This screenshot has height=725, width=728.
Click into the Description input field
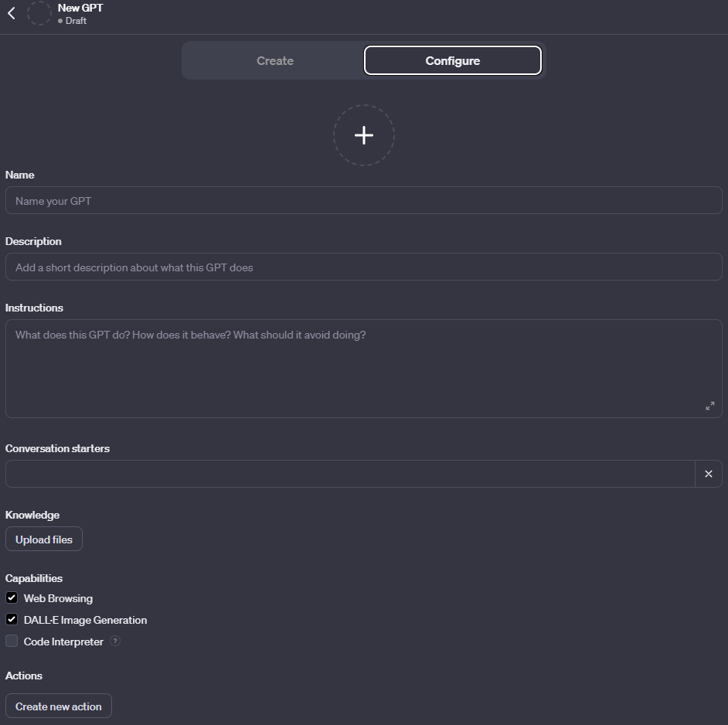363,267
